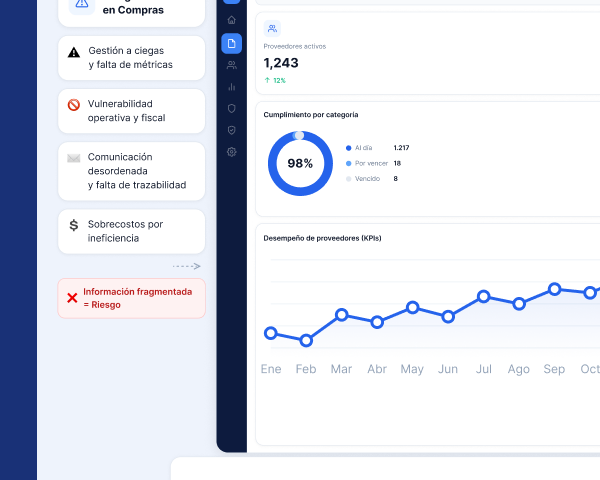This screenshot has height=480, width=600.
Task: Open the bar chart analytics sidebar icon
Action: tap(232, 87)
